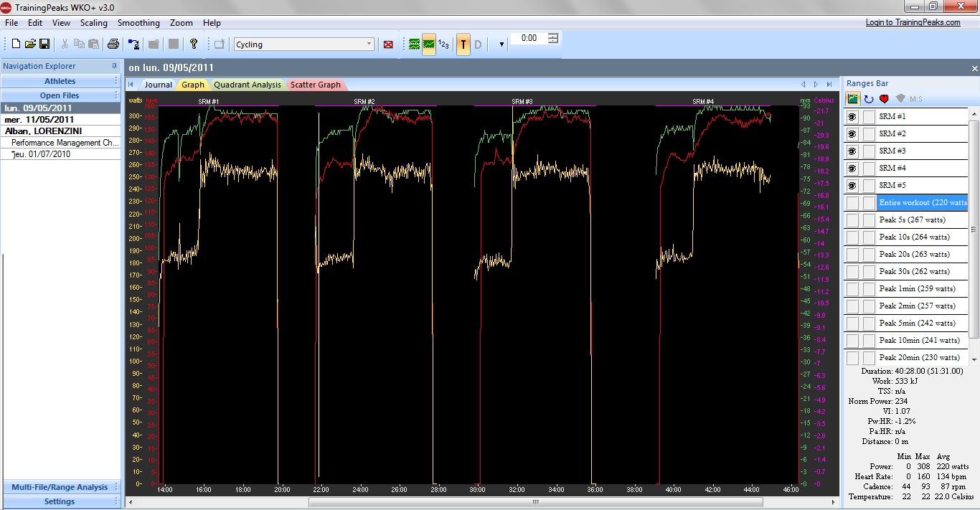The image size is (980, 510).
Task: Select the Peak 5min (242 watts) range
Action: click(x=923, y=323)
